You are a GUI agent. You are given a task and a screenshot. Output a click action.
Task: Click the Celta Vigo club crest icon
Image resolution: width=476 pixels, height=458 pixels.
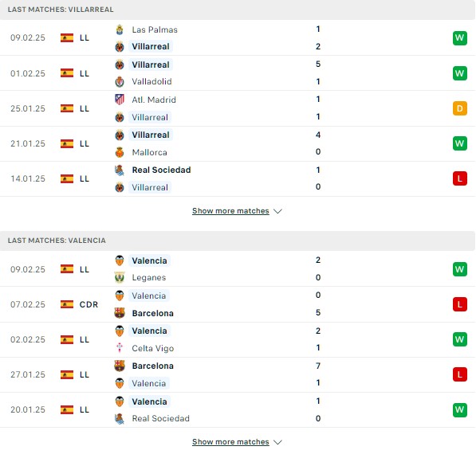(x=120, y=348)
